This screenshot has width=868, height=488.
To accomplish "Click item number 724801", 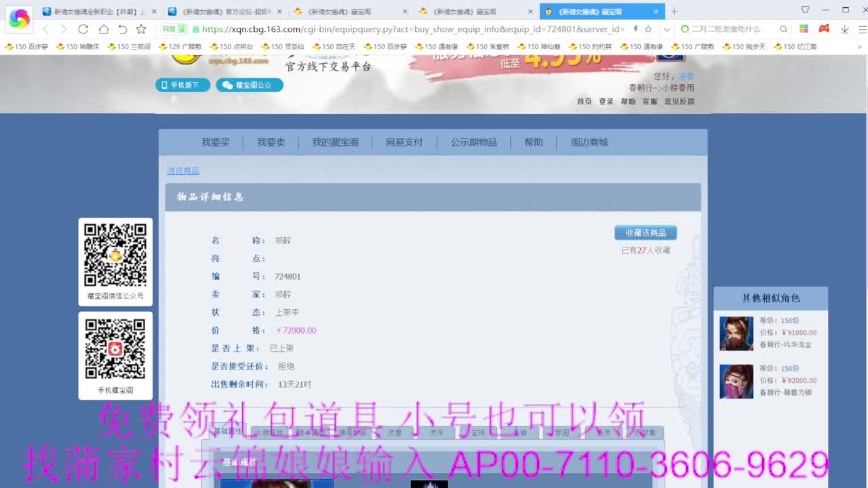I will click(x=288, y=277).
